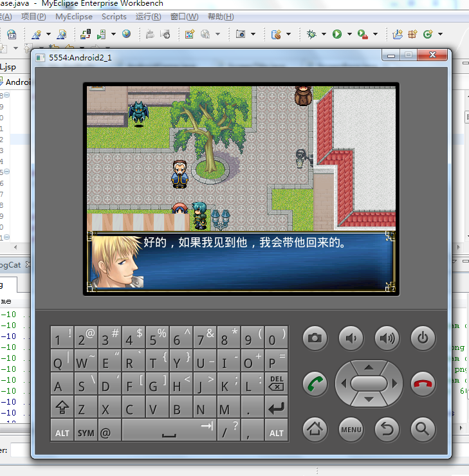Click the new Java class toolbar icon

(x=428, y=34)
